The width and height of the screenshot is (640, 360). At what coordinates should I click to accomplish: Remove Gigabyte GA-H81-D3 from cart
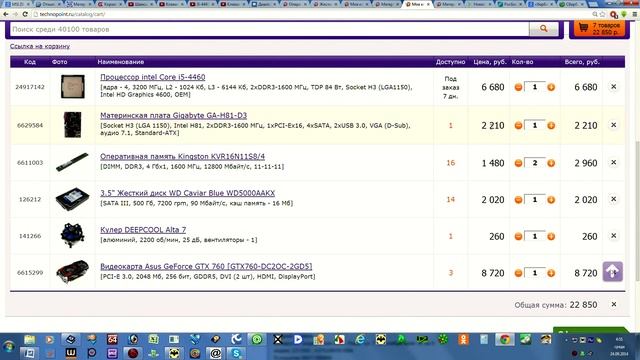point(613,125)
